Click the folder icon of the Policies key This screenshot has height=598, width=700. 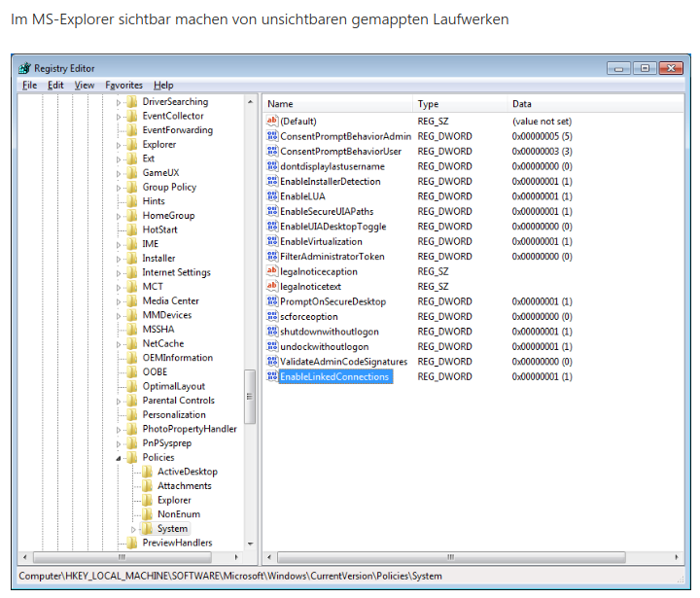pyautogui.click(x=131, y=457)
